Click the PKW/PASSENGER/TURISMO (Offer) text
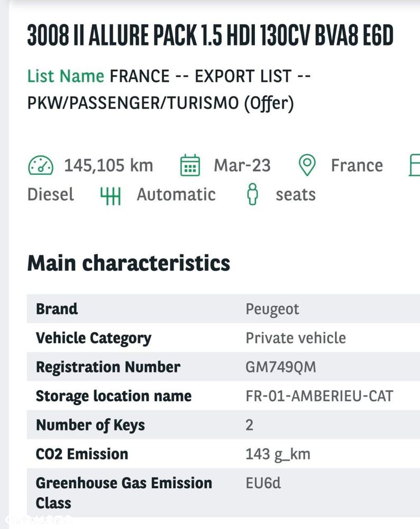Screen dimensions: 420x529 coord(160,103)
